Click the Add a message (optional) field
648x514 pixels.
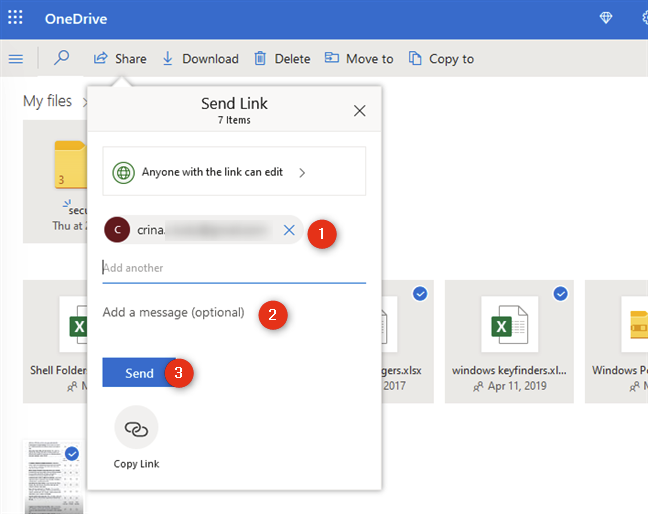click(x=174, y=312)
